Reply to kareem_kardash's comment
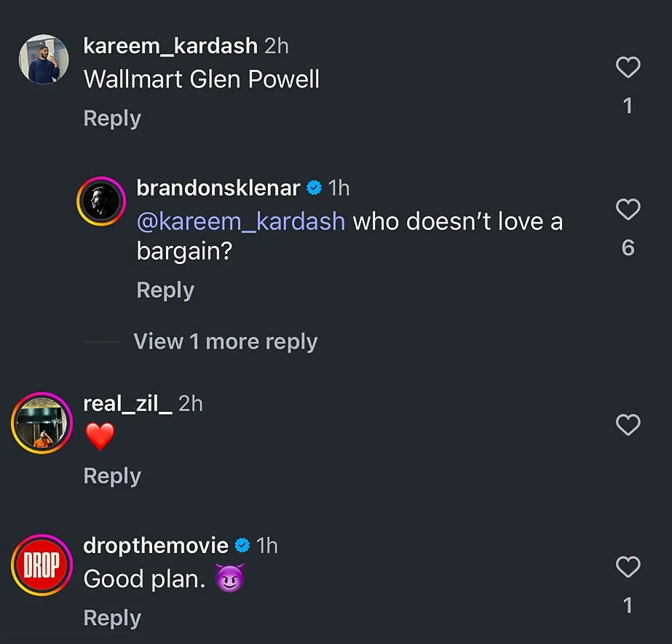Image resolution: width=672 pixels, height=644 pixels. pos(112,118)
